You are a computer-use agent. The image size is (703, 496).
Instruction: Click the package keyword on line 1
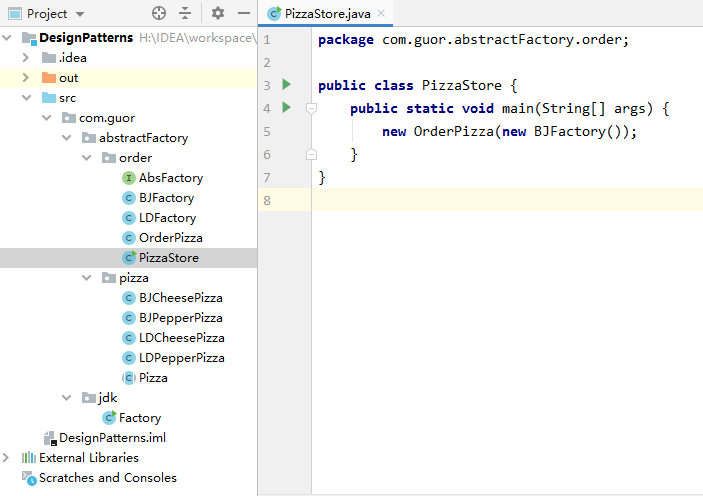346,39
